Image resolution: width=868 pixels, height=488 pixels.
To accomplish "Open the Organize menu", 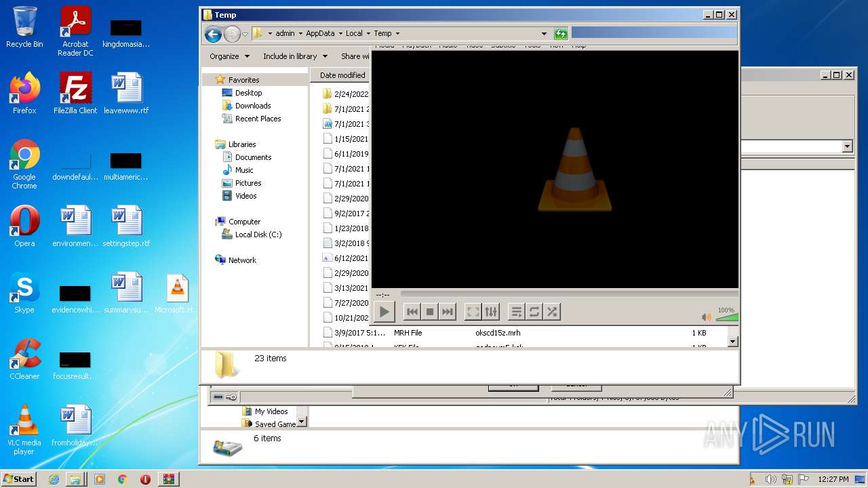I will 229,56.
